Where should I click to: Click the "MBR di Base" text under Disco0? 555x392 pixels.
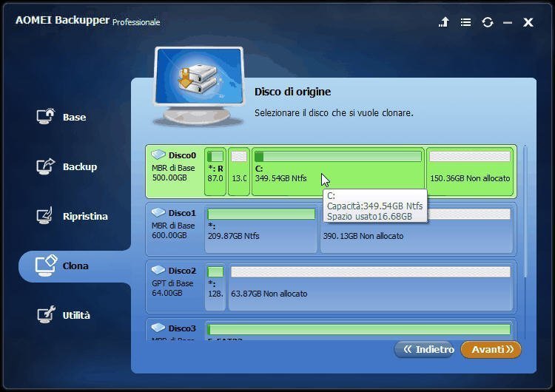pos(173,168)
